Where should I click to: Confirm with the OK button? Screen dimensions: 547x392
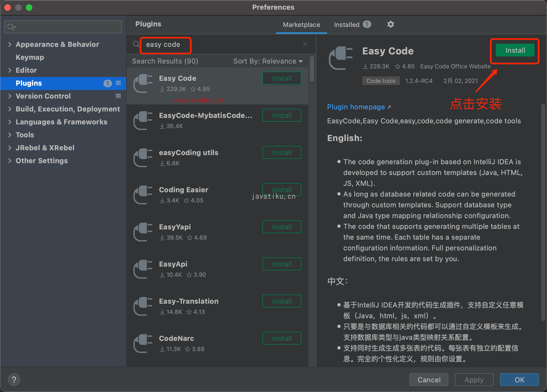tap(519, 380)
